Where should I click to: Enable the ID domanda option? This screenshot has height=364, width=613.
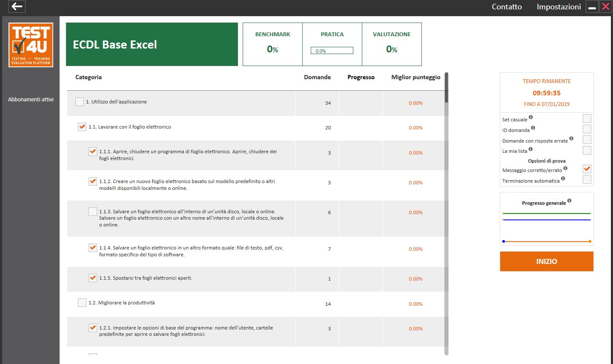coord(587,129)
